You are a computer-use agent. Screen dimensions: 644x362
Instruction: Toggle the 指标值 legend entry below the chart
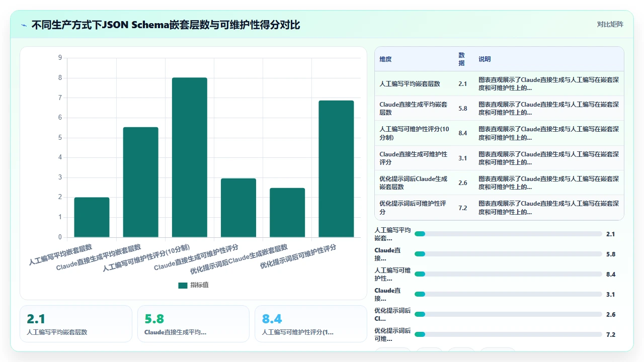coord(193,285)
